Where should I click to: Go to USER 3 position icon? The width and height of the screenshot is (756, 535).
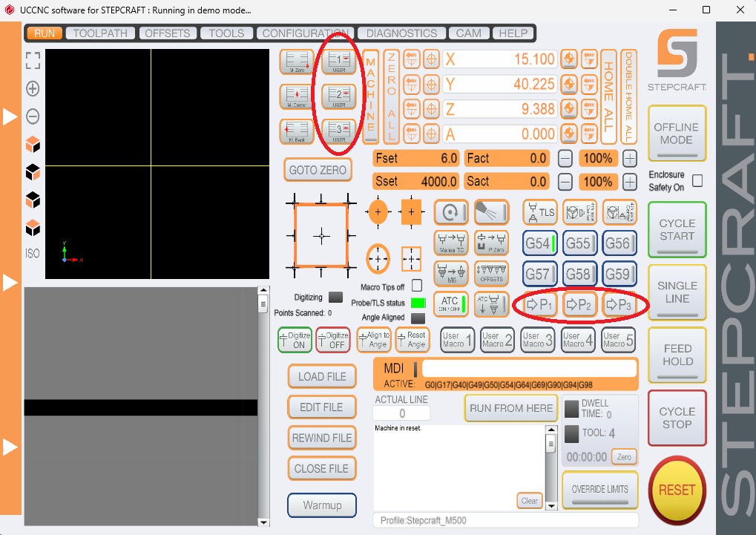pyautogui.click(x=339, y=131)
